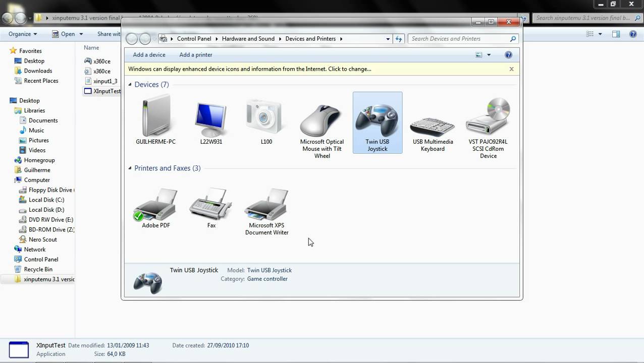This screenshot has height=363, width=644.
Task: Expand arrow after Control Panel breadcrumb
Action: point(217,39)
